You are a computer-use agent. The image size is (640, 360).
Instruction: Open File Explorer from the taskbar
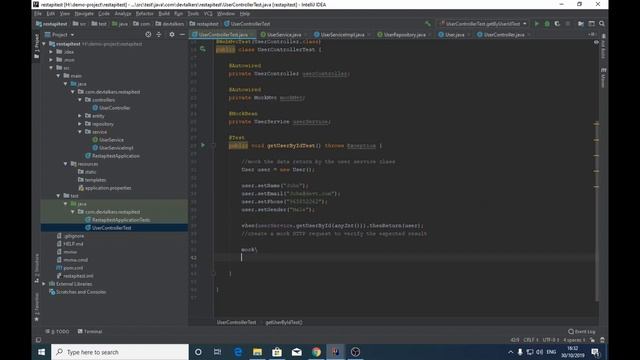[x=258, y=352]
